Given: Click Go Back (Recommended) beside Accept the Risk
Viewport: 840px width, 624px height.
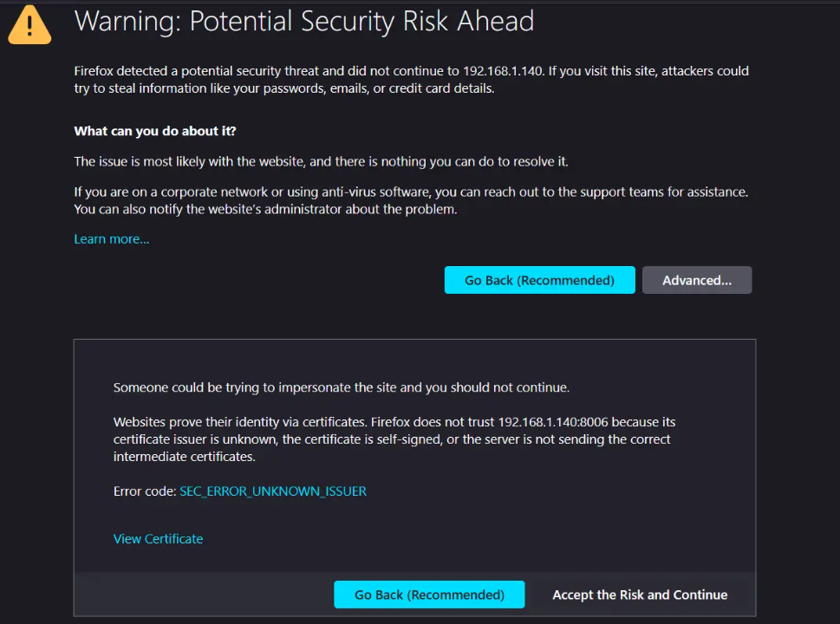Looking at the screenshot, I should click(429, 595).
